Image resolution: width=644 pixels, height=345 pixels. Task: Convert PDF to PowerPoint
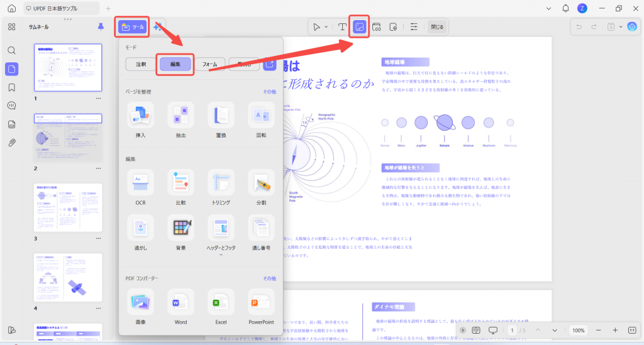click(261, 302)
